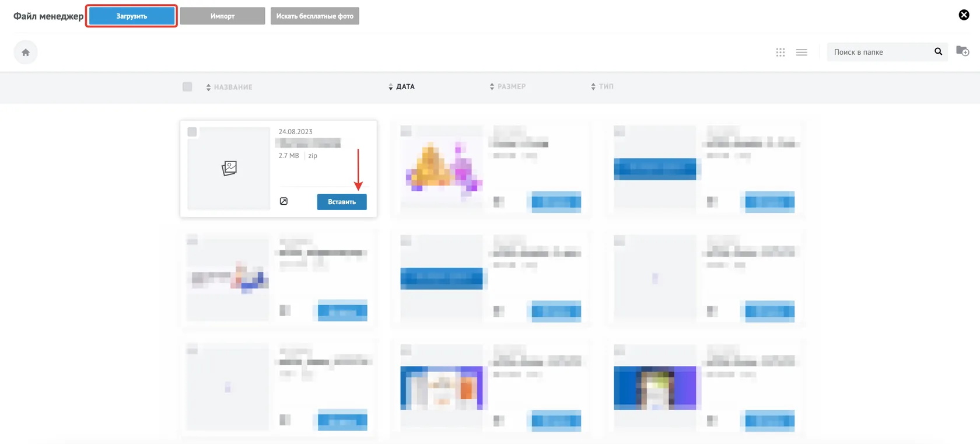Open zip file in new window icon
This screenshot has height=444, width=980.
283,201
